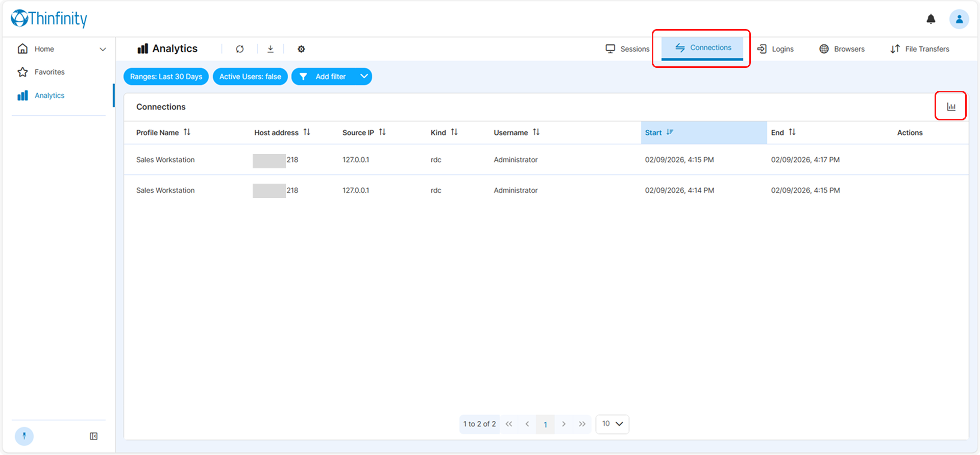Go to first page of results
The image size is (980, 455).
(509, 424)
